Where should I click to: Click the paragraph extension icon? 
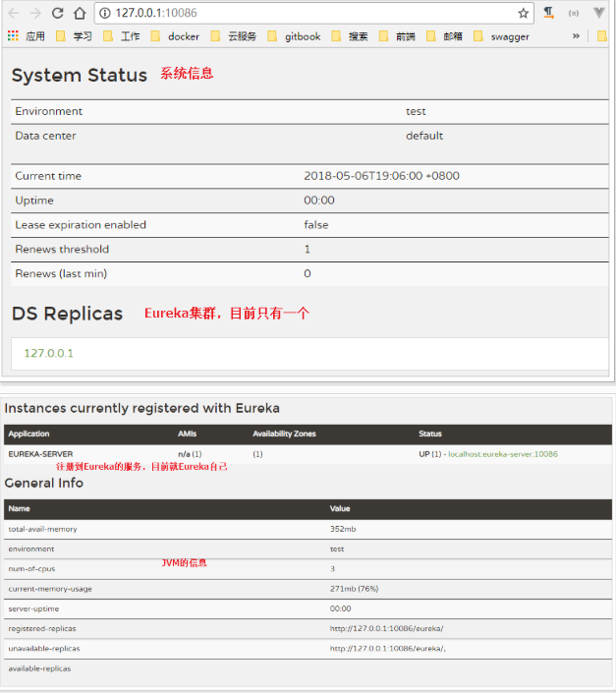(548, 13)
